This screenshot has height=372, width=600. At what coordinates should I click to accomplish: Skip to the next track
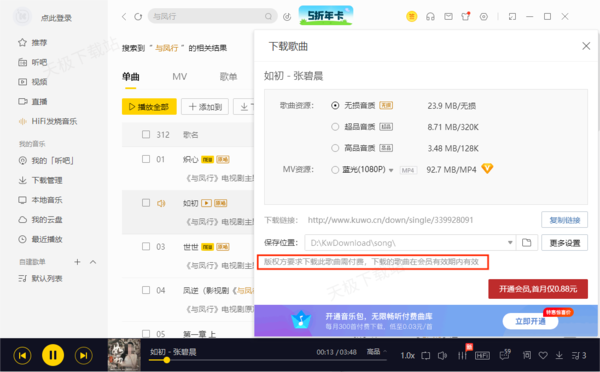coord(83,356)
